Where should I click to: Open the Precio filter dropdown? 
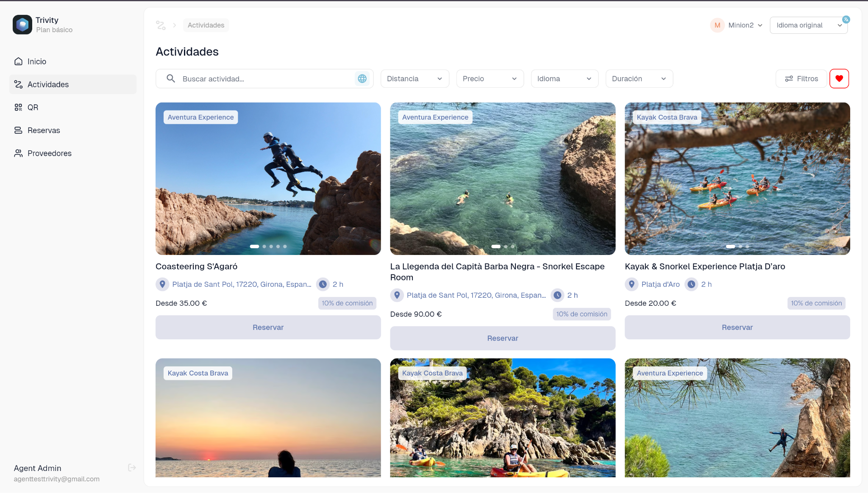coord(490,79)
